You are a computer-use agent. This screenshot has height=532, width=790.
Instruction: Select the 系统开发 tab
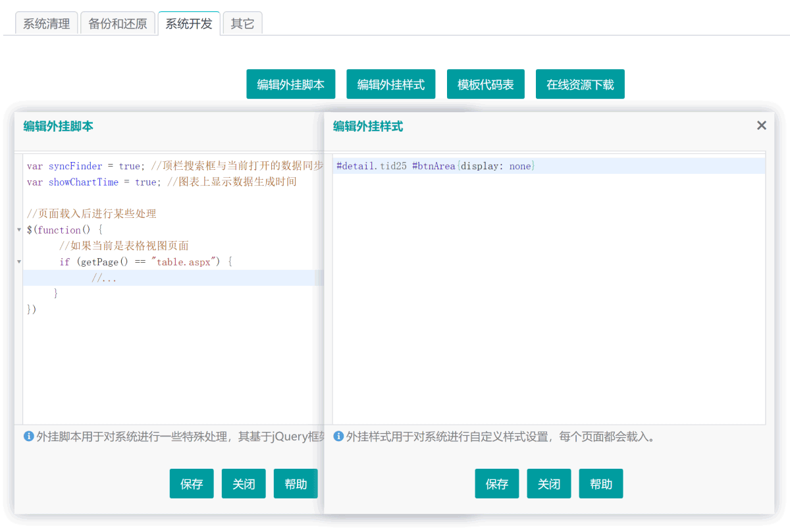(x=189, y=24)
